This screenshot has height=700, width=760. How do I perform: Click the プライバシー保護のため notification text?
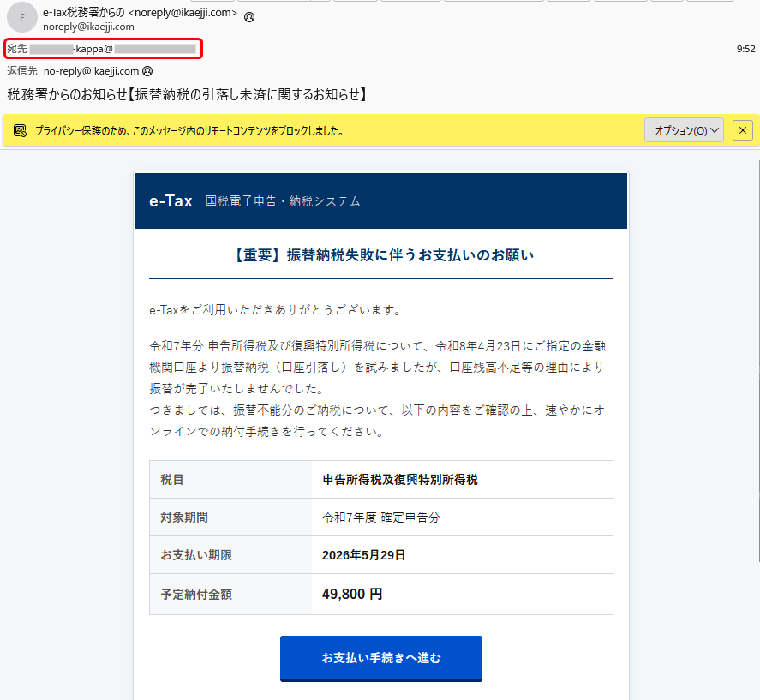coord(189,130)
